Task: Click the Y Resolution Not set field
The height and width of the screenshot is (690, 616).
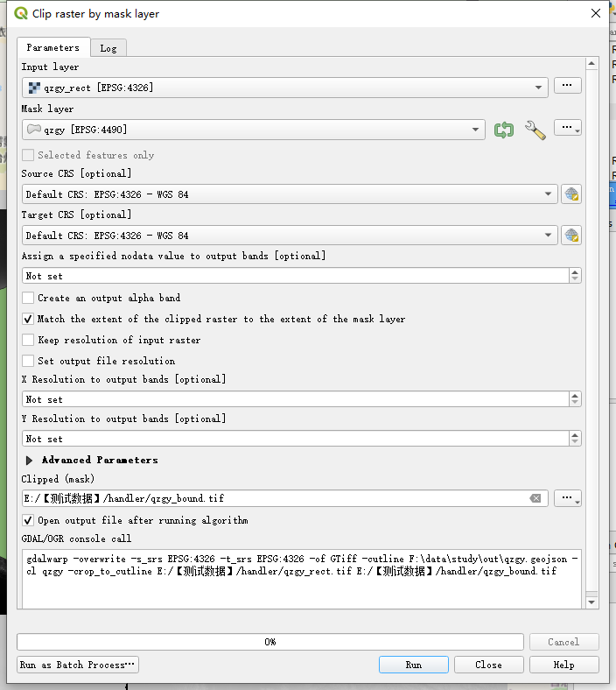Action: [x=296, y=439]
